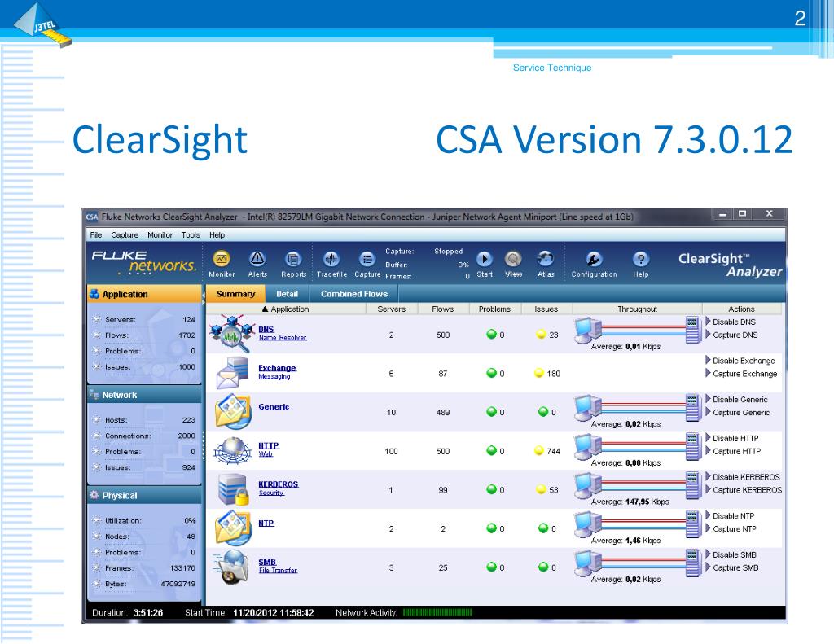Open the Alerts toolbar icon

[x=257, y=260]
